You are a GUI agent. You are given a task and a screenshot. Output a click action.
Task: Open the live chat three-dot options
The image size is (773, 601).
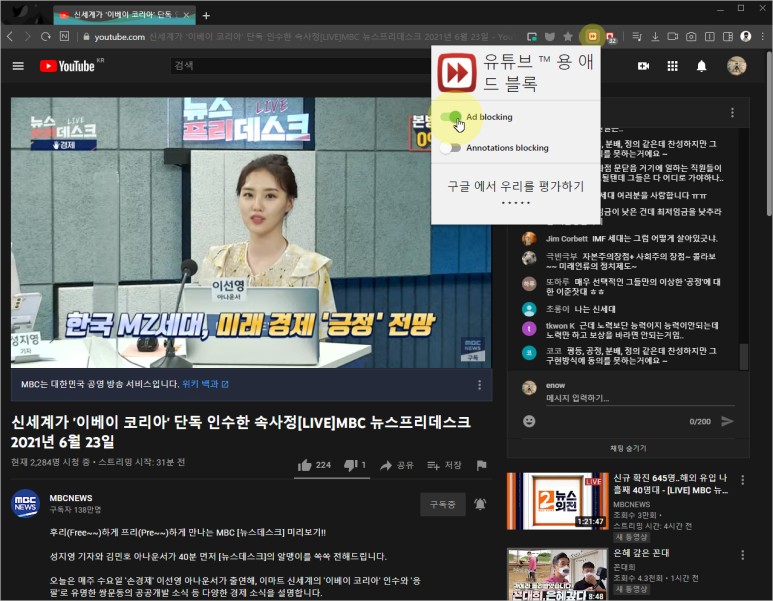(x=732, y=113)
